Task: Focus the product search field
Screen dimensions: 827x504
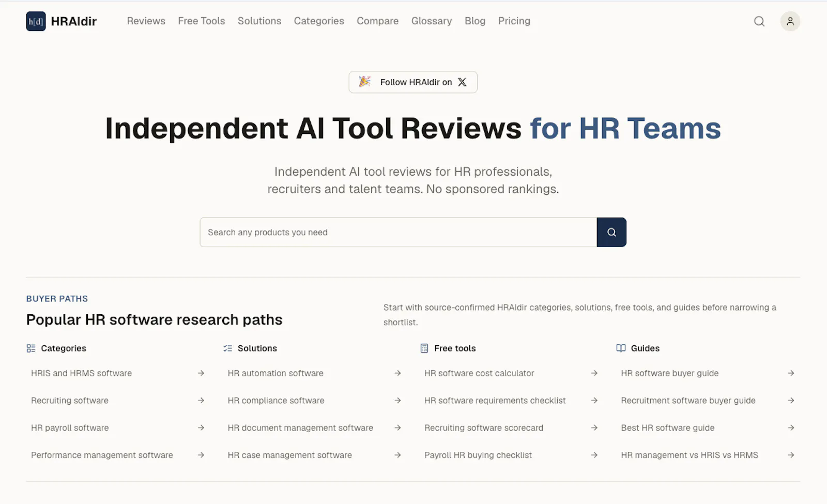Action: tap(399, 232)
